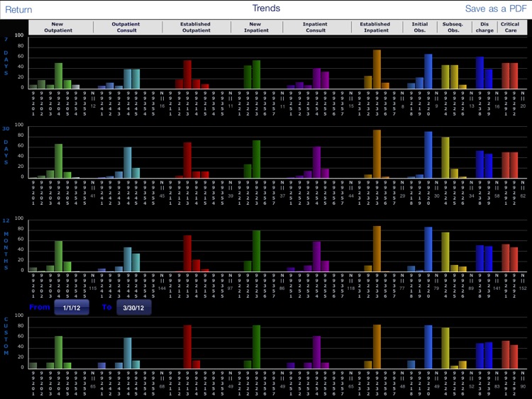Tap the green 99204 bar in 7 Days chart
This screenshot has height=399, width=532.
59,76
